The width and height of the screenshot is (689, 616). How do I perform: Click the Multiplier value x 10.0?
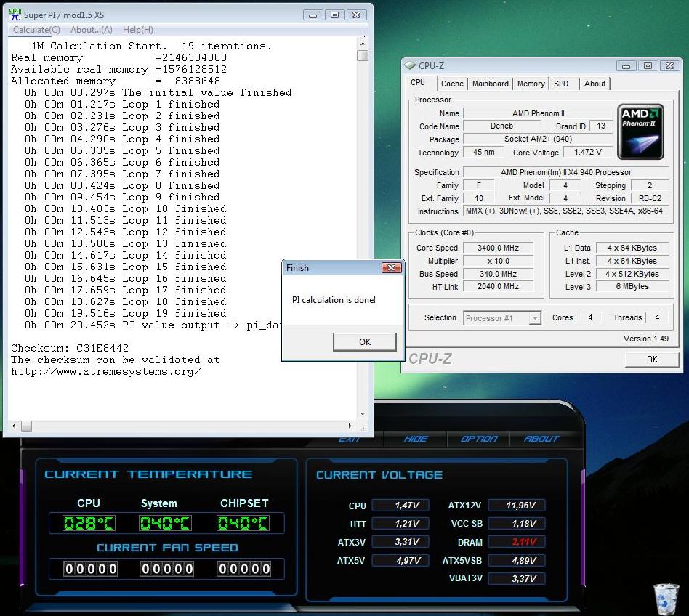pyautogui.click(x=499, y=261)
